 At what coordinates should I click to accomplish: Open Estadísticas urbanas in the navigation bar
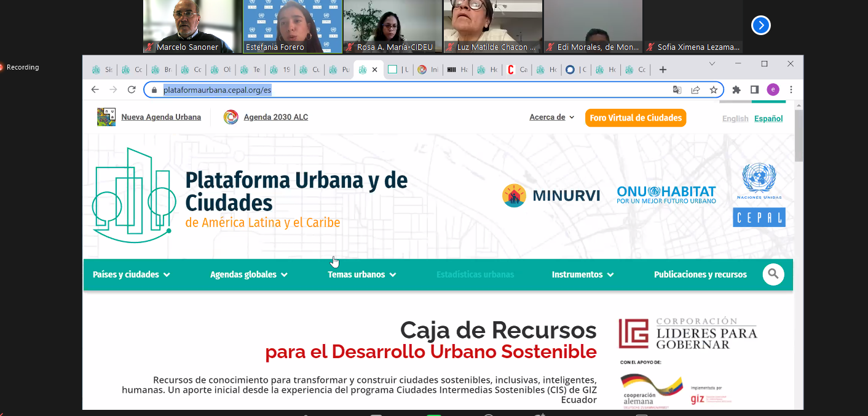[475, 274]
